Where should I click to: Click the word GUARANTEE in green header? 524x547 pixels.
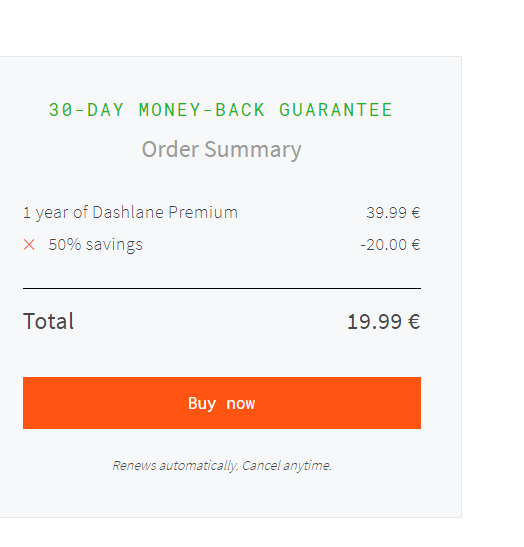click(336, 110)
